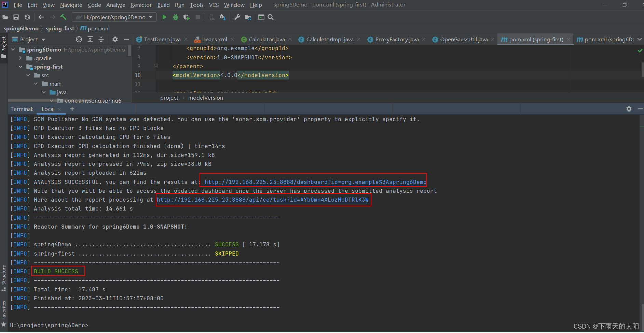
Task: Click project editor breadcrumb
Action: pos(169,98)
